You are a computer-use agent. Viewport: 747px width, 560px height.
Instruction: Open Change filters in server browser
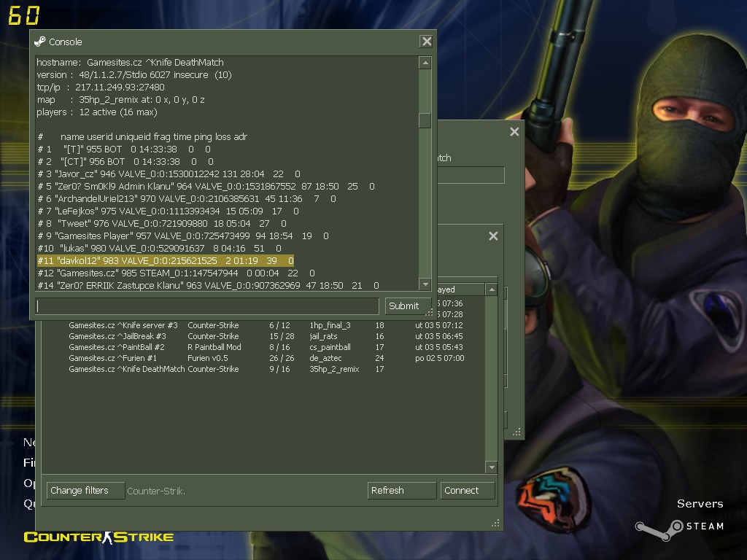pyautogui.click(x=86, y=491)
